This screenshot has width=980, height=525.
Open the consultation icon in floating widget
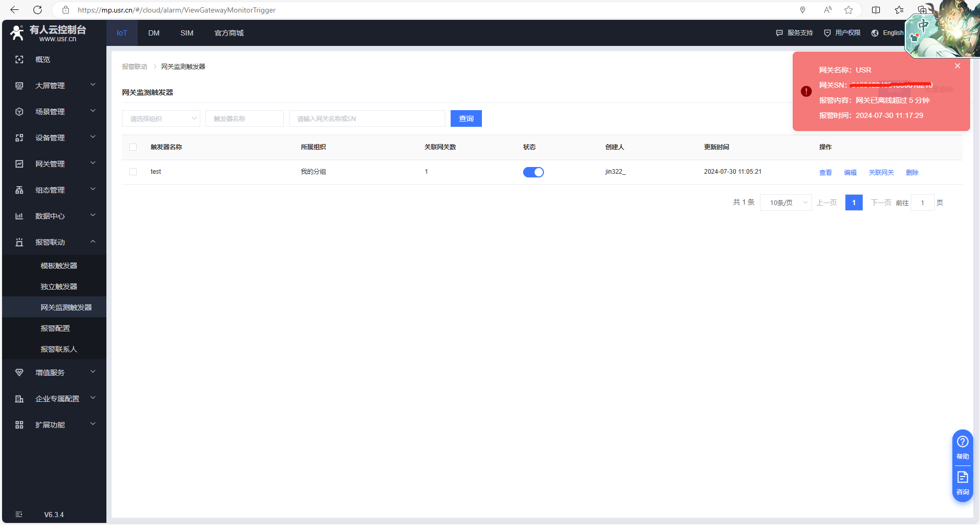(x=962, y=478)
